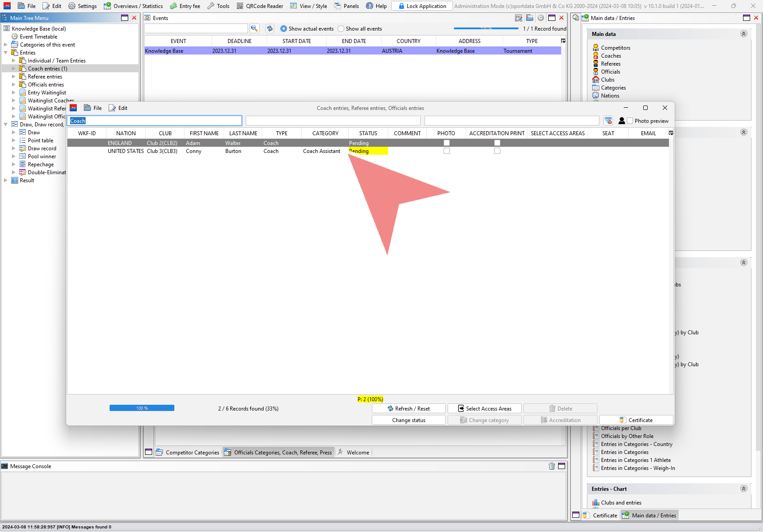Screen dimensions: 763x532
Task: Select the Show all events radio button
Action: coord(341,29)
